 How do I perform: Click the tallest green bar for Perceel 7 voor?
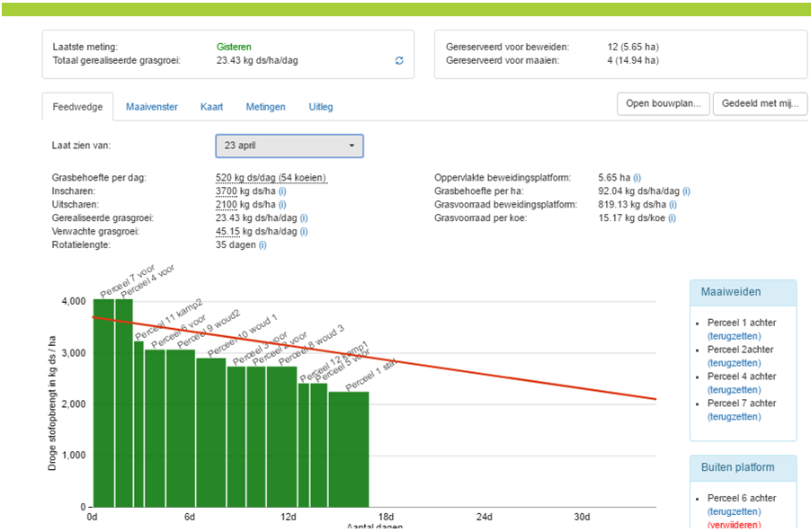(103, 404)
